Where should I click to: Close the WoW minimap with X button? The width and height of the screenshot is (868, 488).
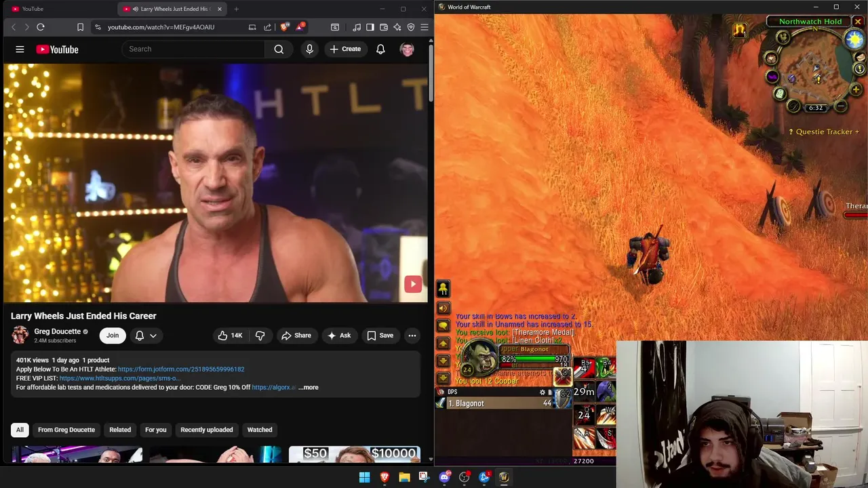coord(858,22)
